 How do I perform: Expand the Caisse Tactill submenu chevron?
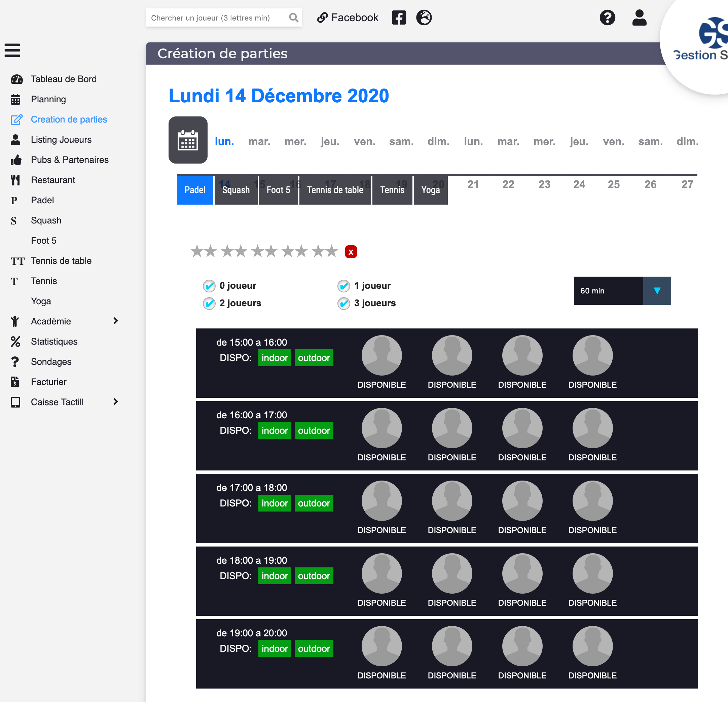[x=115, y=402]
